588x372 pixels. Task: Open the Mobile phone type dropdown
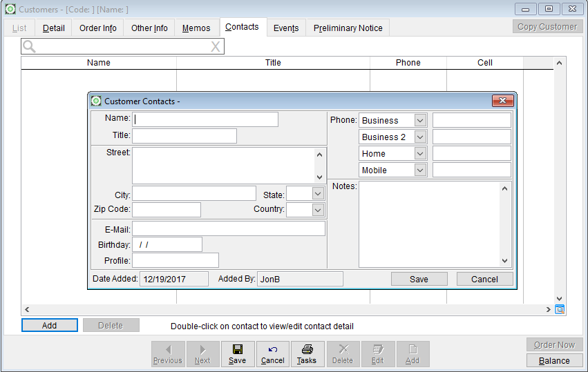[x=420, y=170]
